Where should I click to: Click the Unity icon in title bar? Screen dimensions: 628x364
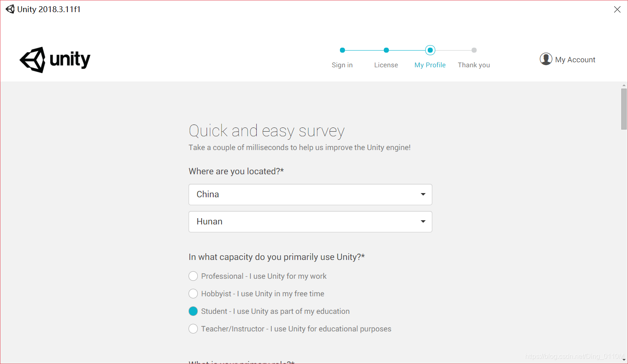click(x=10, y=9)
